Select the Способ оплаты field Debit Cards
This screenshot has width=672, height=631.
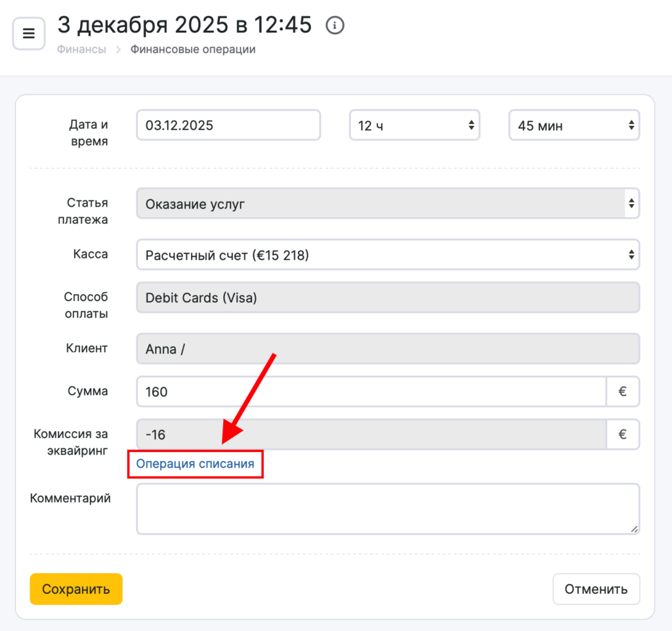tap(387, 298)
